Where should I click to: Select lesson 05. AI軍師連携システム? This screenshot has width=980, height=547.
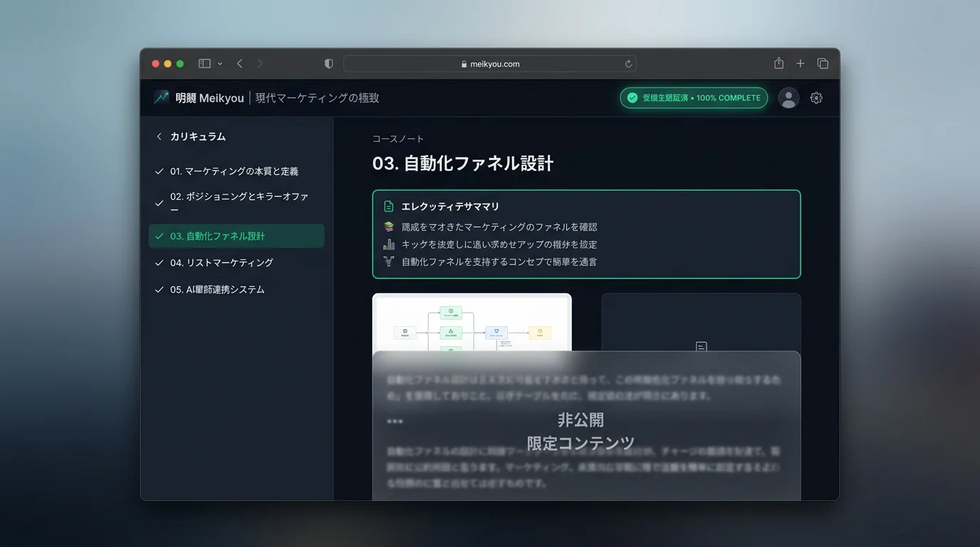[x=236, y=290]
